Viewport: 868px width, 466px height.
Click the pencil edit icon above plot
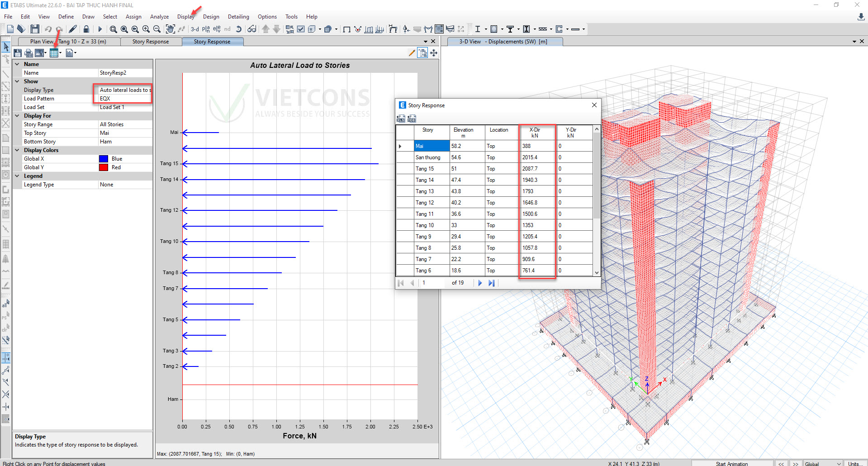(412, 53)
